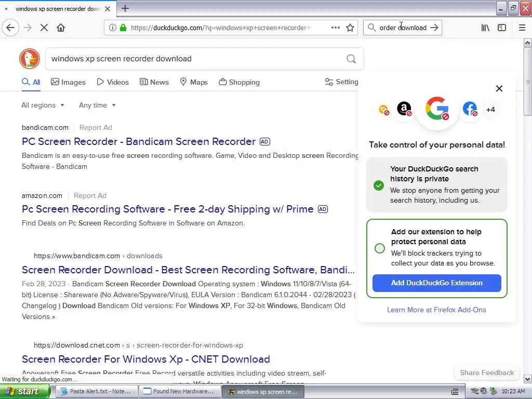The height and width of the screenshot is (399, 532).
Task: Click the AD badge beside Bandicam result
Action: [265, 142]
